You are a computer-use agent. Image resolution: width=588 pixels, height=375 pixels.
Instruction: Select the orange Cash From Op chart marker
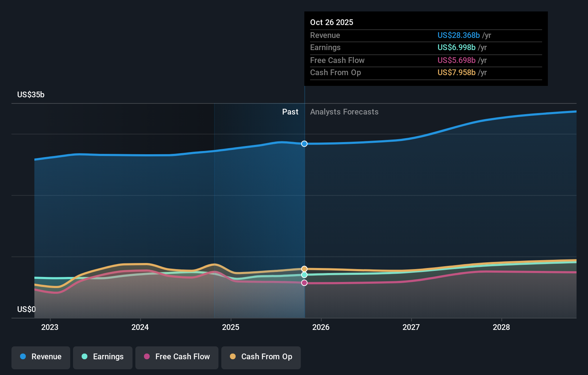pos(304,268)
